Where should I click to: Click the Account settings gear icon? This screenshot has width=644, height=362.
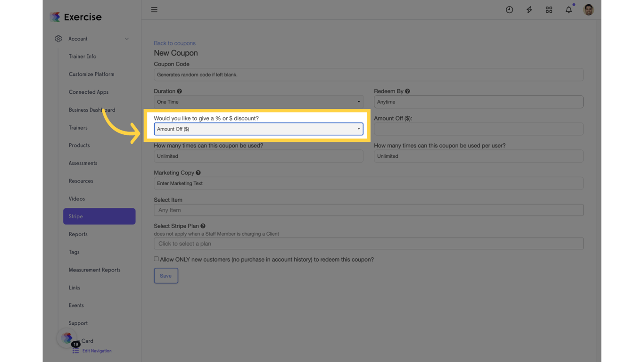pos(58,39)
